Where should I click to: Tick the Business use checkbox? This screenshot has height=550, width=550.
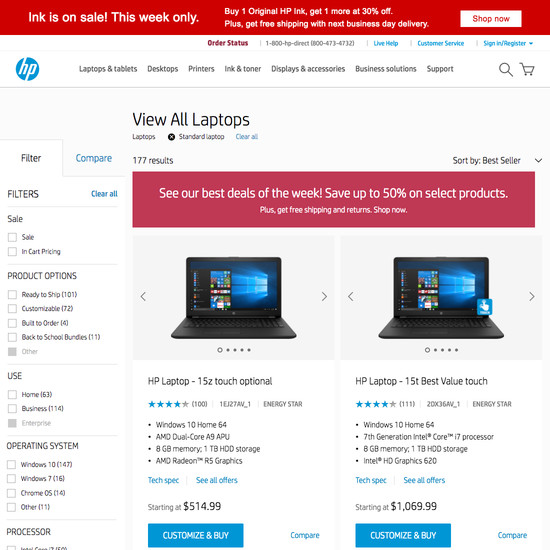12,408
